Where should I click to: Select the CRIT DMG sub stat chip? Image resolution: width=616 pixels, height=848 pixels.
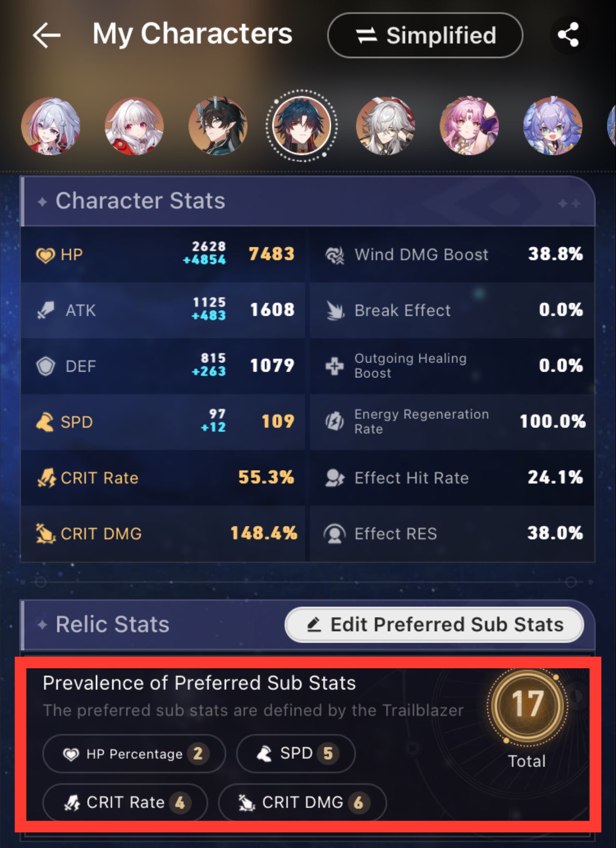(302, 802)
